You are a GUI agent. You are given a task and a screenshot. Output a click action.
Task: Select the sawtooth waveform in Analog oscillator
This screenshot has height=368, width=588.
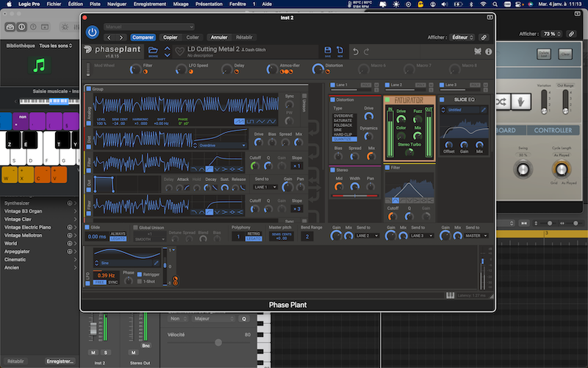tap(240, 121)
